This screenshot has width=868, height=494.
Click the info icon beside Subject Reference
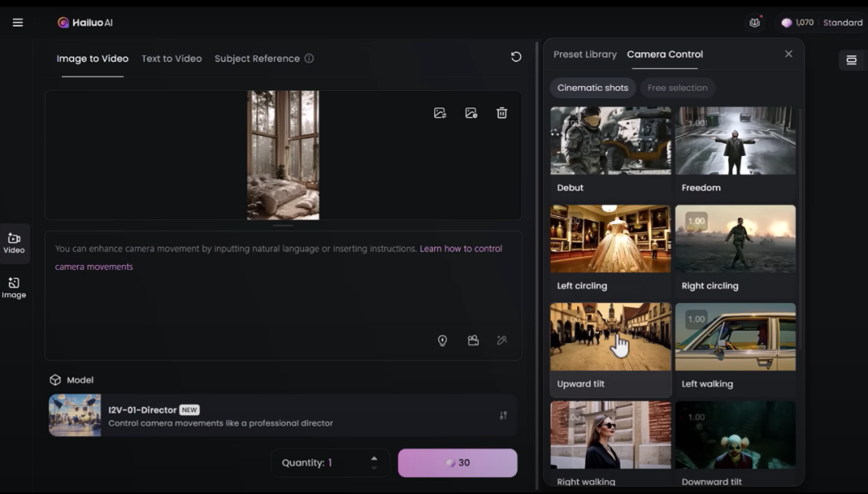(x=309, y=59)
